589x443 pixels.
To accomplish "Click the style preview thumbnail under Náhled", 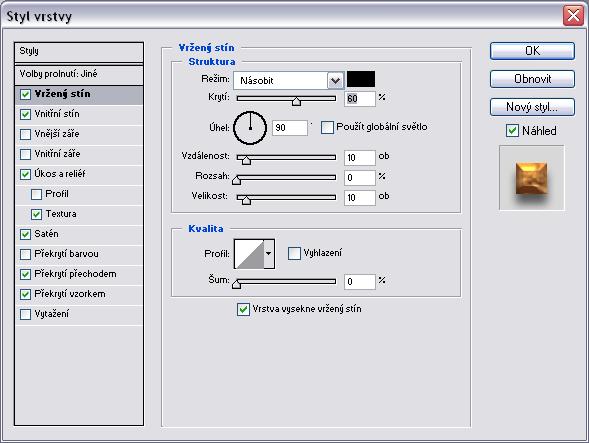I will click(x=531, y=178).
